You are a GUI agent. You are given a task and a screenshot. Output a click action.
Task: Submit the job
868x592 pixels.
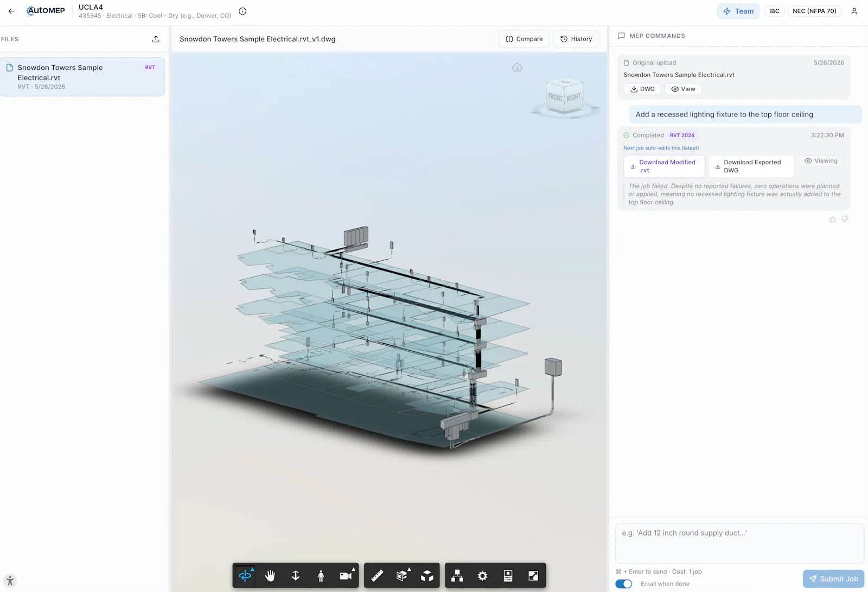[833, 579]
